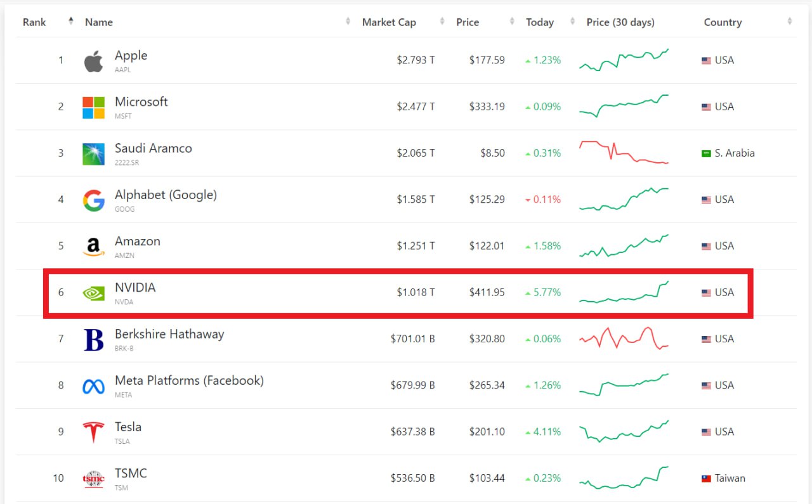Open the TSMC company link

coord(131,474)
